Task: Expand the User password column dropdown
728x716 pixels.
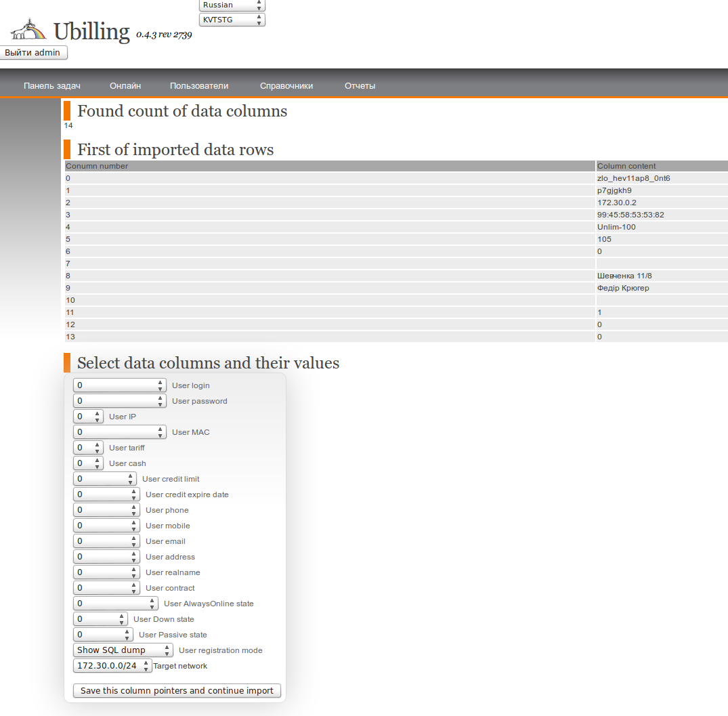Action: coord(119,401)
